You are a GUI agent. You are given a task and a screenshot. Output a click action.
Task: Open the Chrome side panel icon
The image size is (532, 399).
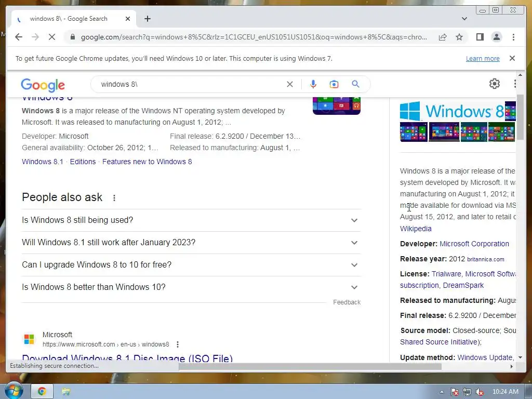[480, 37]
